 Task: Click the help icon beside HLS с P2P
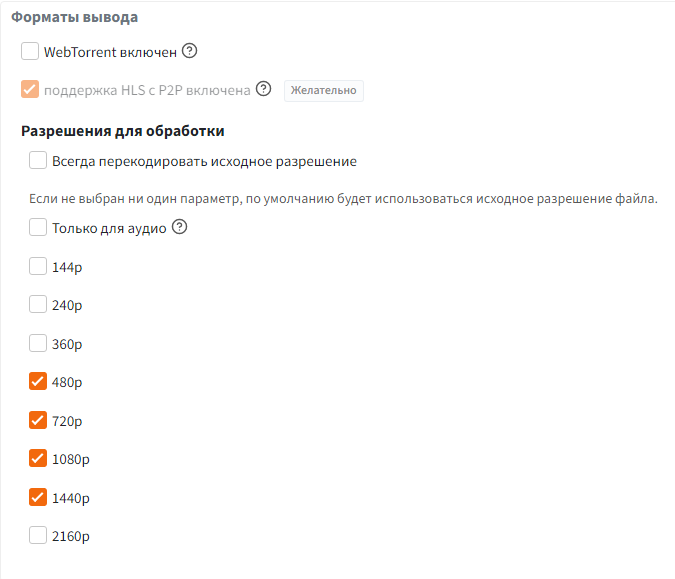(x=264, y=89)
